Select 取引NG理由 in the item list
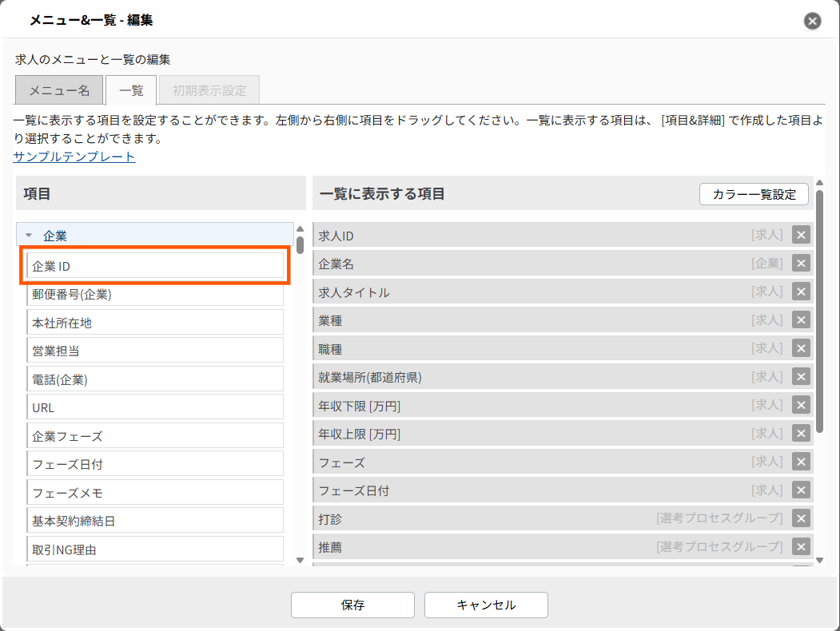Viewport: 840px width, 631px height. click(x=155, y=550)
